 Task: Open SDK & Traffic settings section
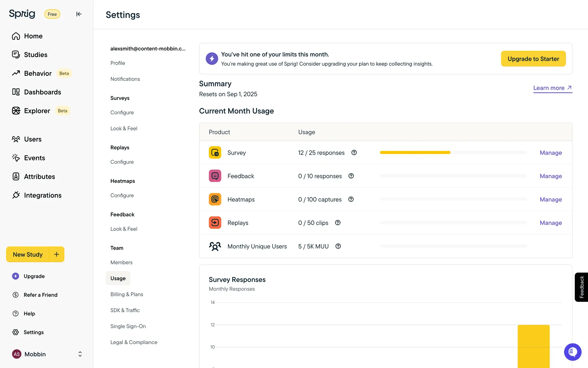coord(125,310)
